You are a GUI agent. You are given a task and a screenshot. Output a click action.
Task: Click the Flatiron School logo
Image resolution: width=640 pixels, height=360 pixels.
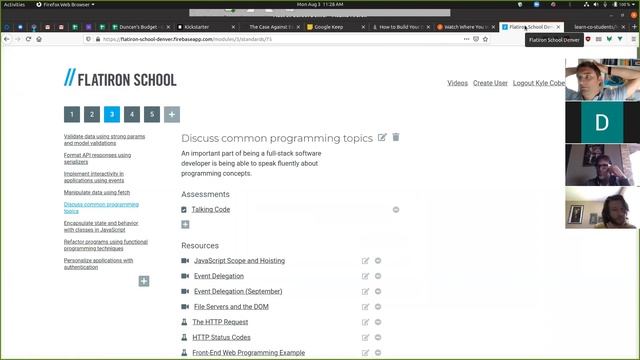point(120,78)
